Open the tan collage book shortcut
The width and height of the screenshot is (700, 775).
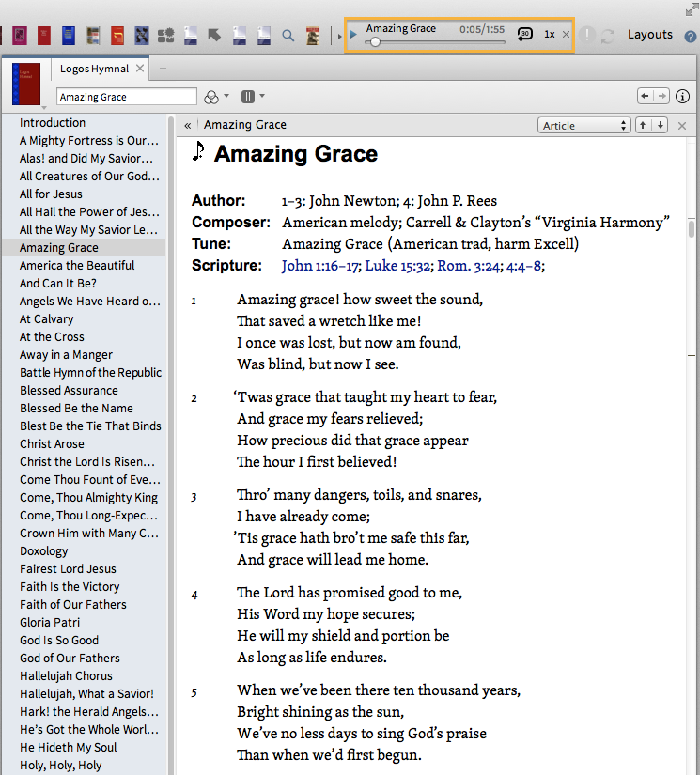[93, 35]
